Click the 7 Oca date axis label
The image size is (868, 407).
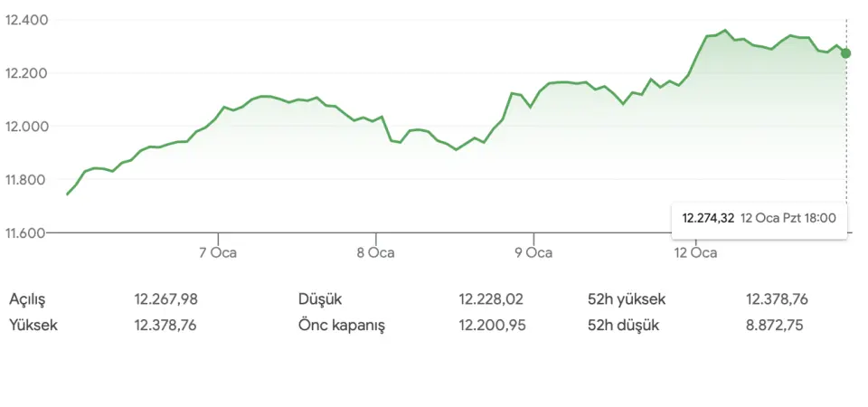pos(217,253)
